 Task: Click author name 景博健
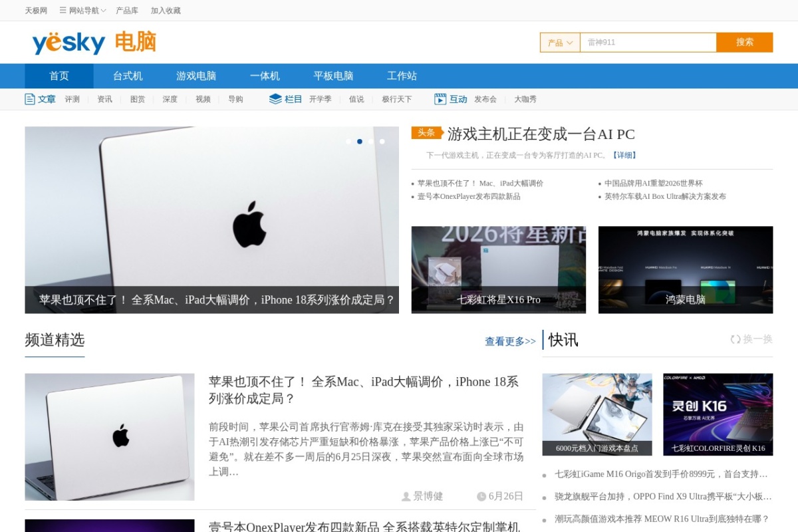(x=428, y=496)
